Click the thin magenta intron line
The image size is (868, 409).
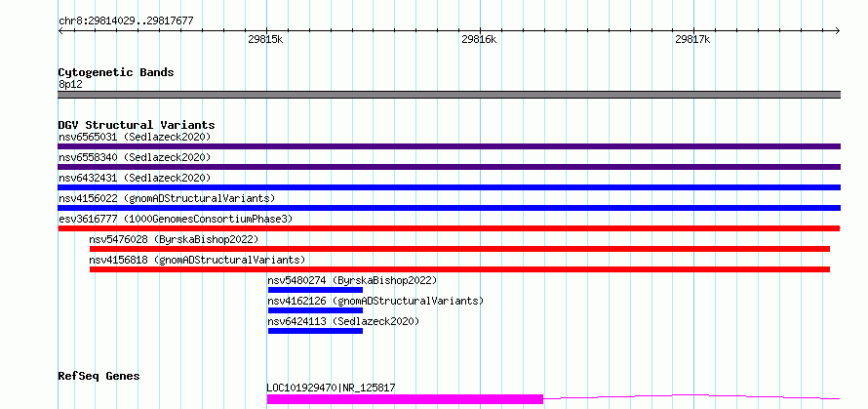[x=691, y=396]
